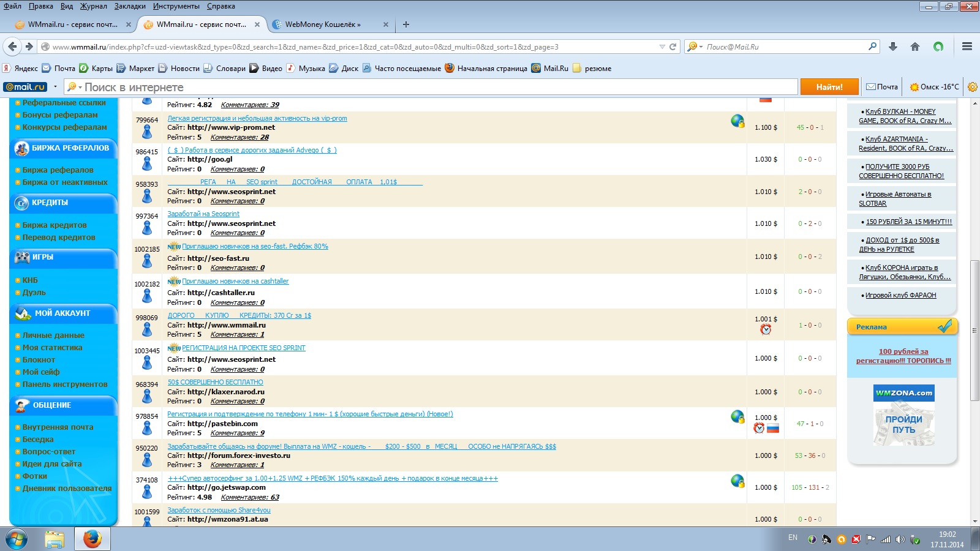Viewport: 980px width, 551px height.
Task: Click the Russian flag icon in task 978854
Action: pos(773,428)
